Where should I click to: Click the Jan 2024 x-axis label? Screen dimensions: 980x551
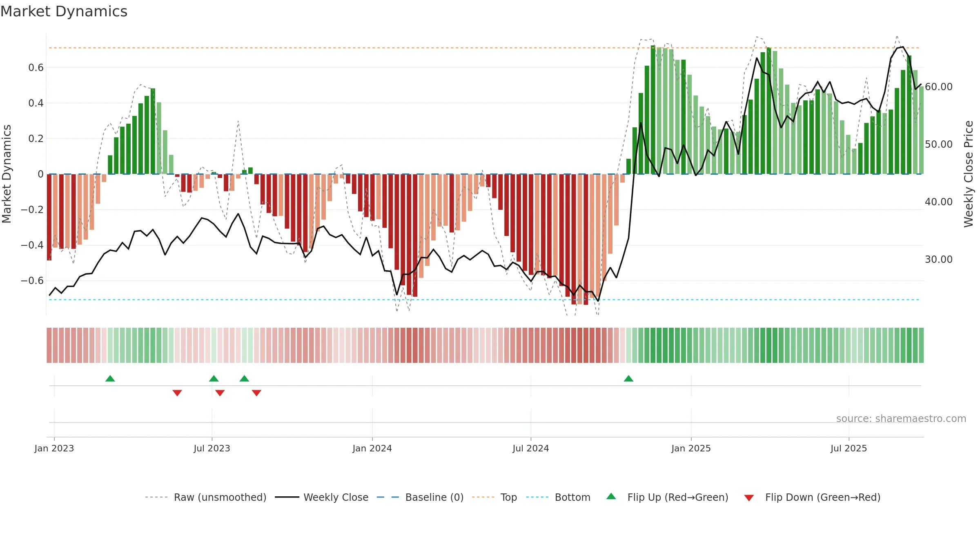(x=372, y=448)
